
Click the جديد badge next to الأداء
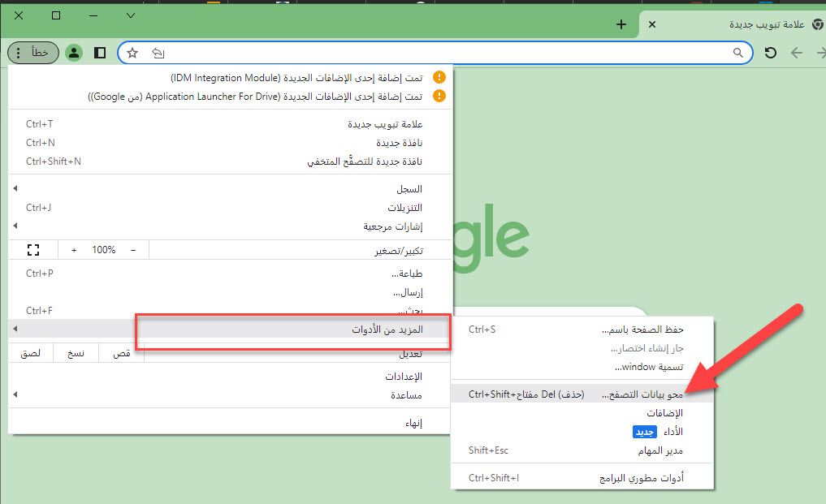coord(645,432)
